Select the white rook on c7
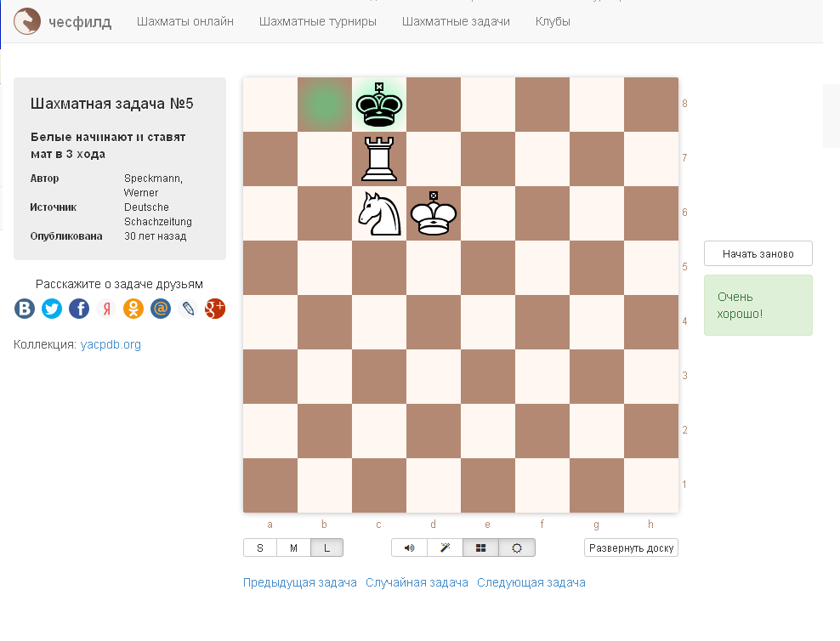The height and width of the screenshot is (641, 840). tap(379, 158)
